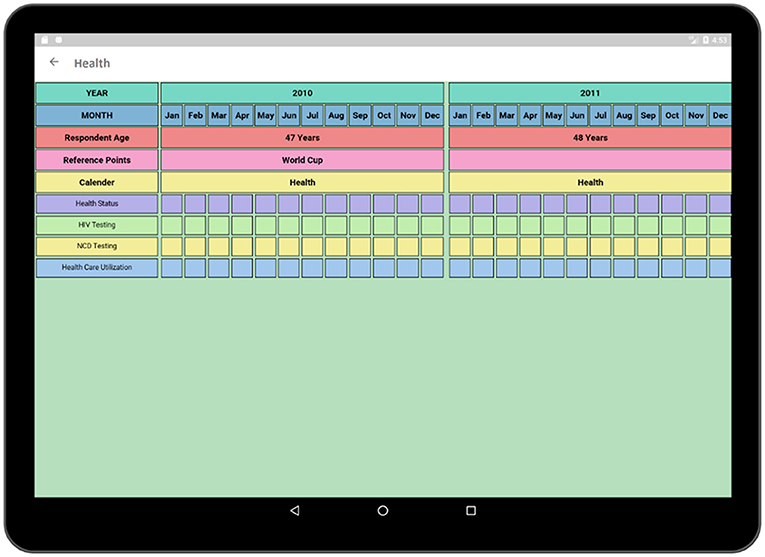
Task: Mark Health Care Utilization cell Jan 2011
Action: pyautogui.click(x=460, y=268)
